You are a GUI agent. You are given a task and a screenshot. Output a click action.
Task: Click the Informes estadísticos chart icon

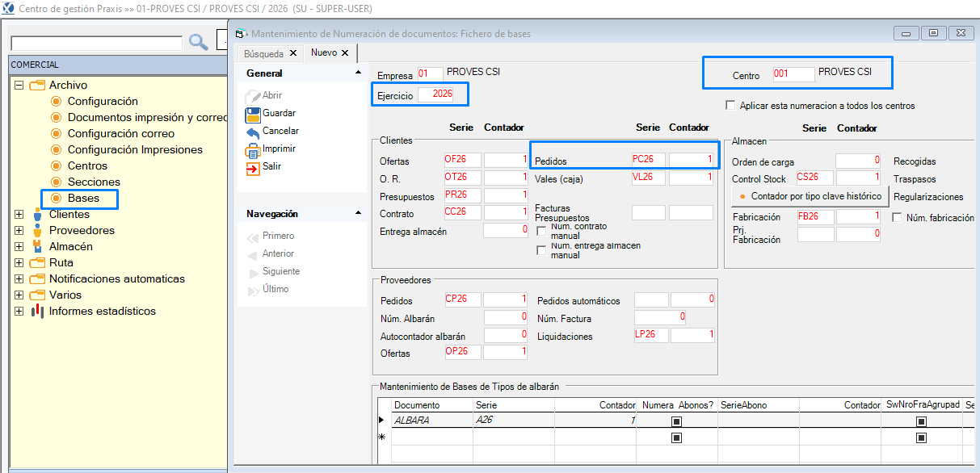pyautogui.click(x=37, y=311)
